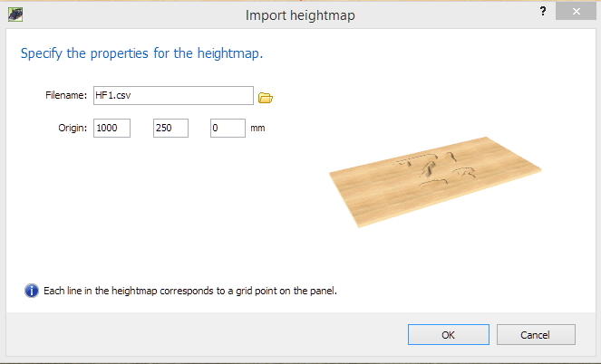Click the Import heightmap title bar text
601x364 pixels.
[x=300, y=15]
